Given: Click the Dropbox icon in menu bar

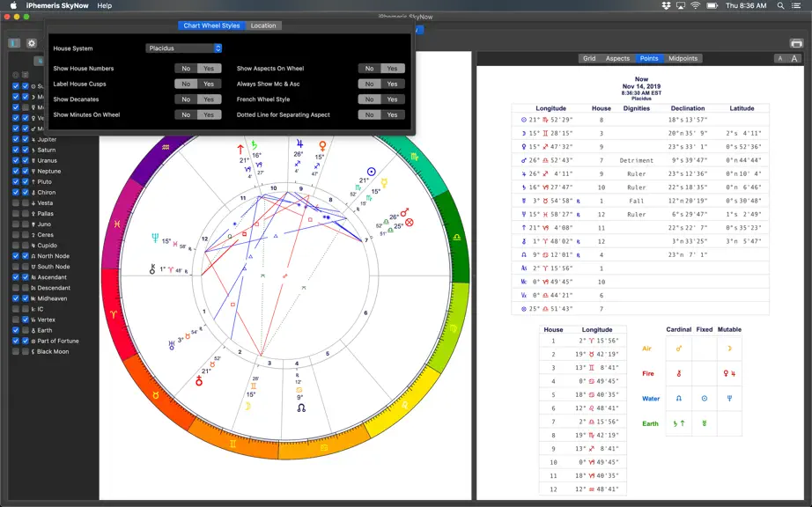Looking at the screenshot, I should 666,5.
